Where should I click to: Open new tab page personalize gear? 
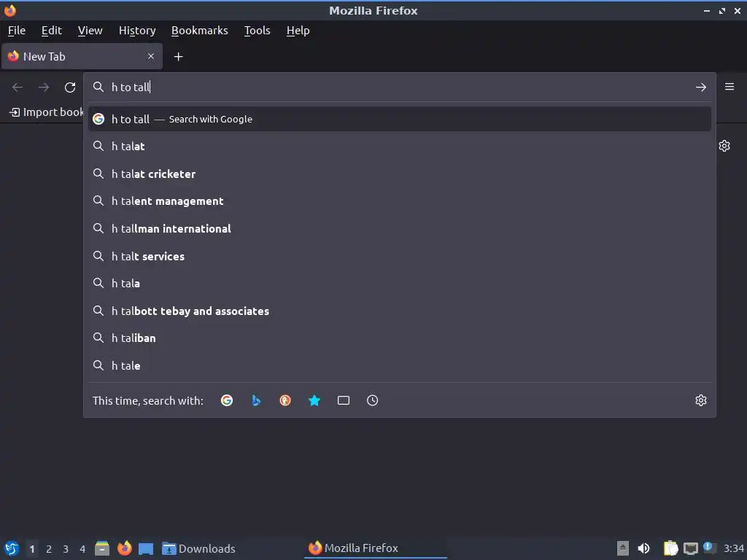tap(724, 146)
